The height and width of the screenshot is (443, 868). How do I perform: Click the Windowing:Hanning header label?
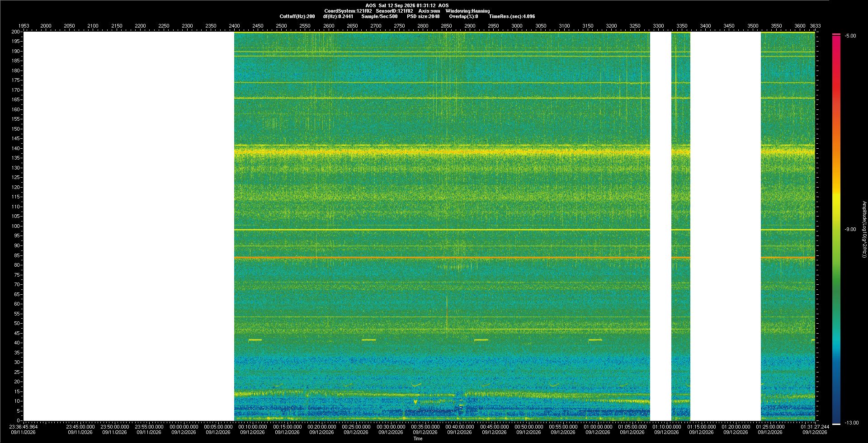click(x=467, y=11)
